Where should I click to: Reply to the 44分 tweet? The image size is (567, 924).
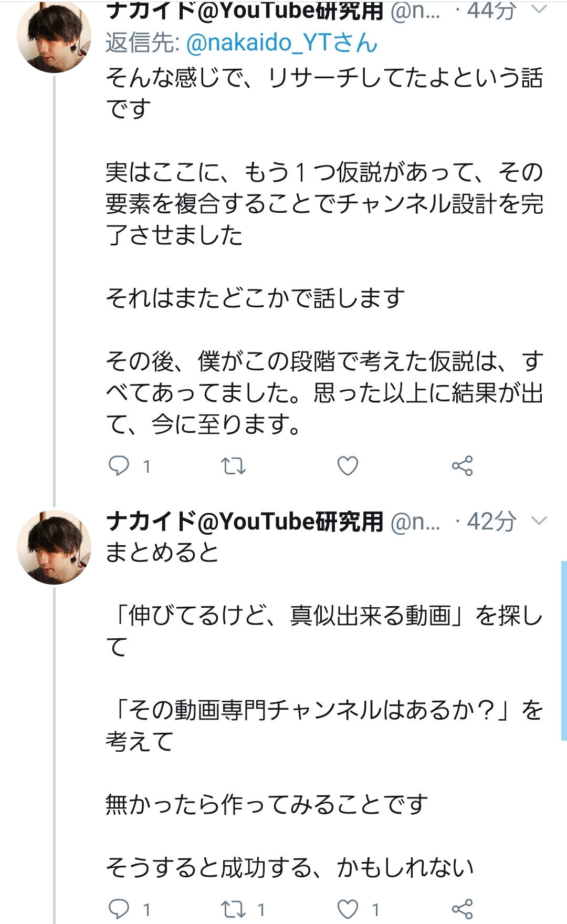[119, 466]
